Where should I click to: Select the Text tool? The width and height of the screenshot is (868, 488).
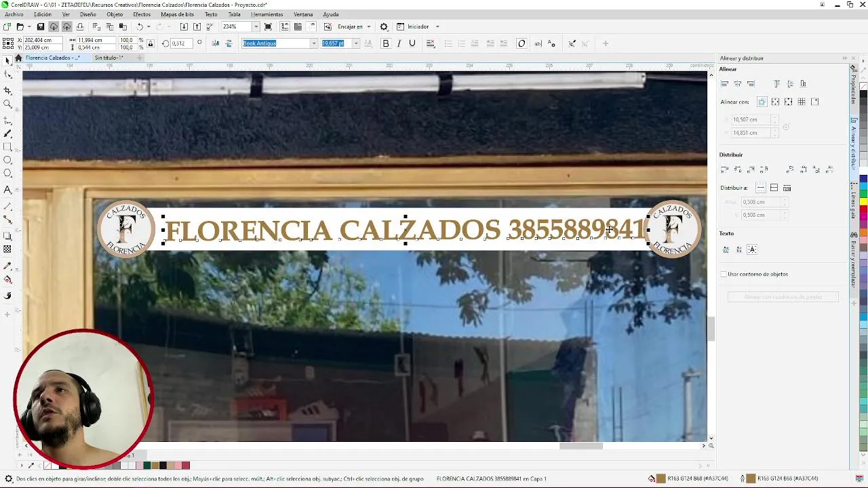[x=7, y=190]
